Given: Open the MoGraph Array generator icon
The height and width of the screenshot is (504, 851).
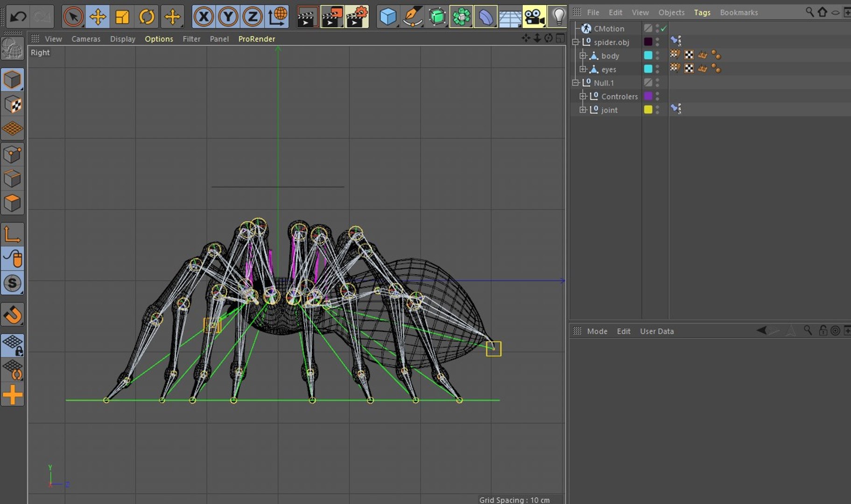Looking at the screenshot, I should (461, 17).
